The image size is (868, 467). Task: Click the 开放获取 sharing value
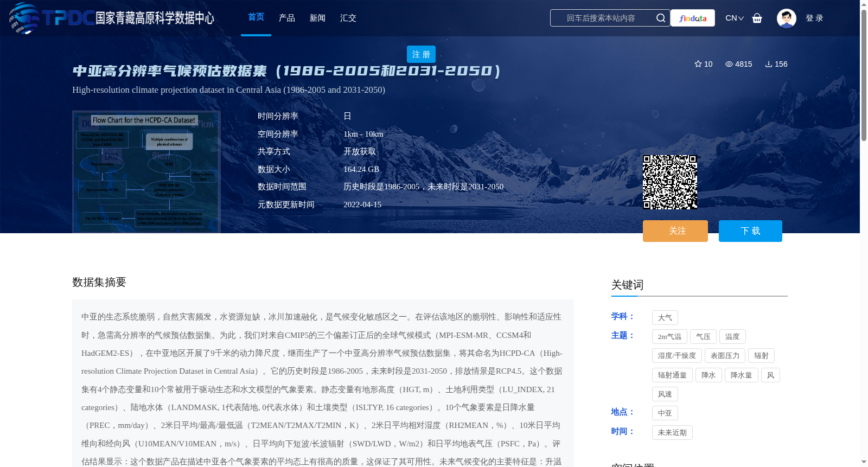pos(360,152)
